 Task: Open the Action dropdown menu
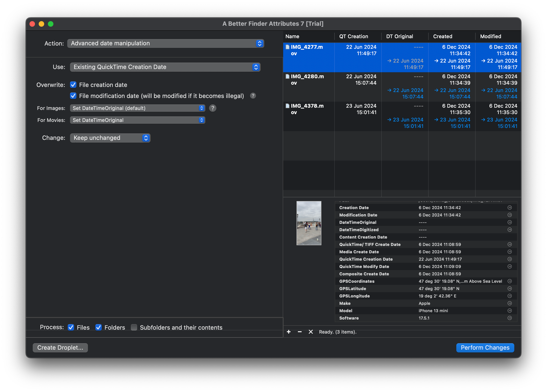(166, 43)
